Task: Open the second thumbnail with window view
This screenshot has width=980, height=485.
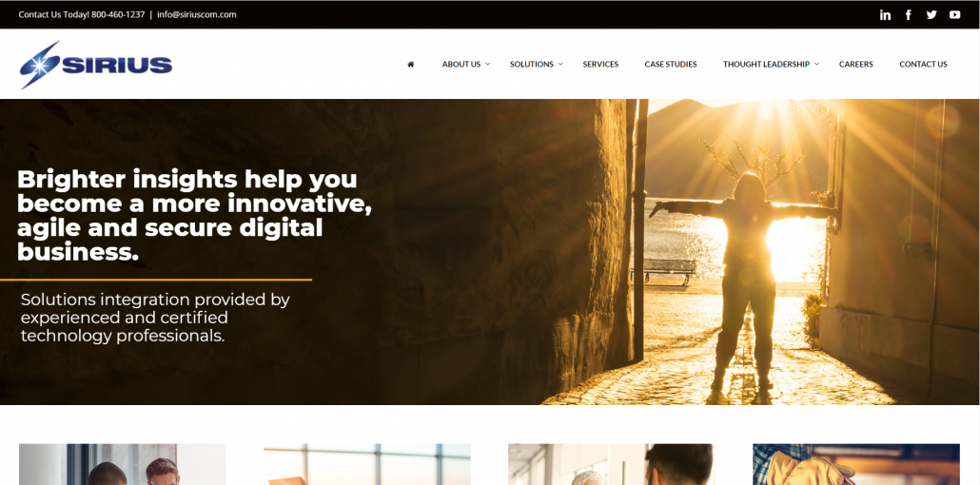Action: pos(367,464)
